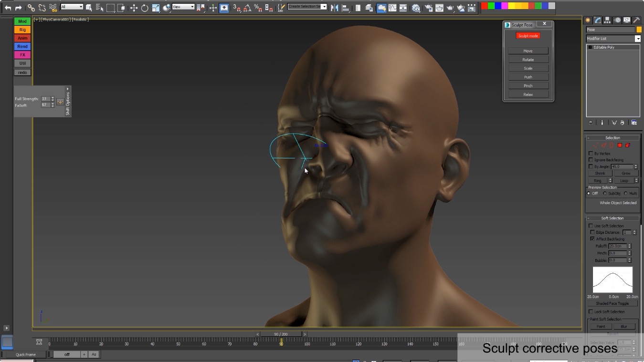Open the selection filter All dropdown

72,7
